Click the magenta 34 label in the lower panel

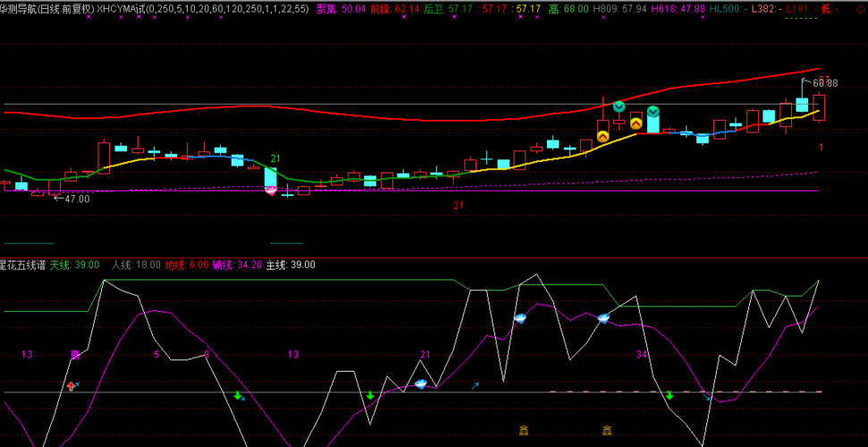pyautogui.click(x=642, y=355)
